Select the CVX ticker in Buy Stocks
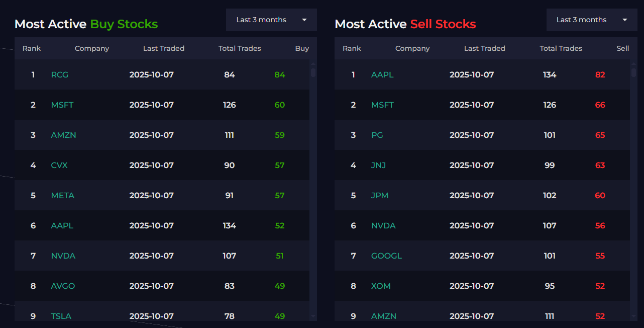The width and height of the screenshot is (644, 328). coord(59,166)
